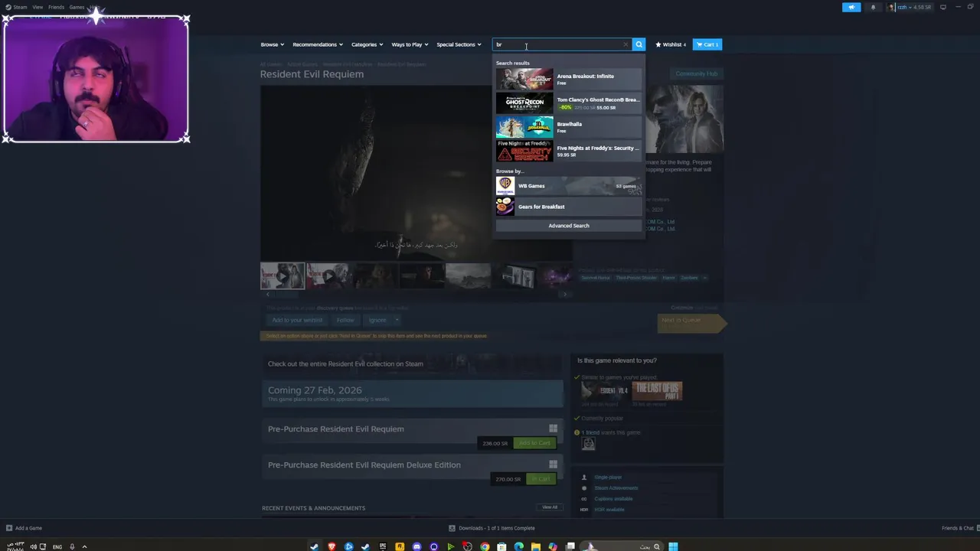
Task: Select Tom Clancy's Ghost Recon Breakpoint result
Action: pos(569,103)
